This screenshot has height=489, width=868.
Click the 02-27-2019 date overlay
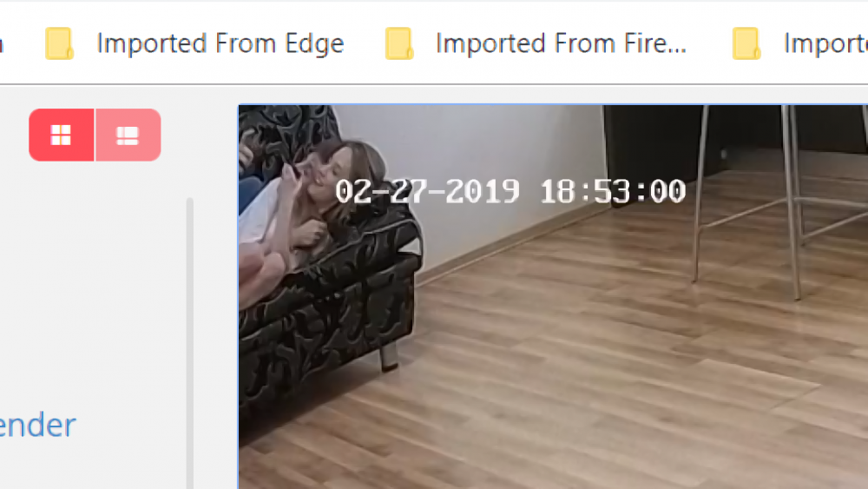[x=427, y=192]
